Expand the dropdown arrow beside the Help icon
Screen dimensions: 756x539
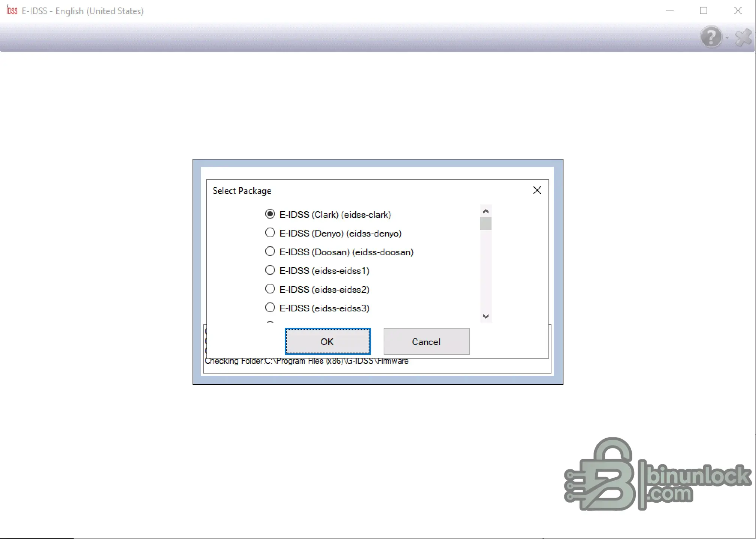click(x=727, y=37)
